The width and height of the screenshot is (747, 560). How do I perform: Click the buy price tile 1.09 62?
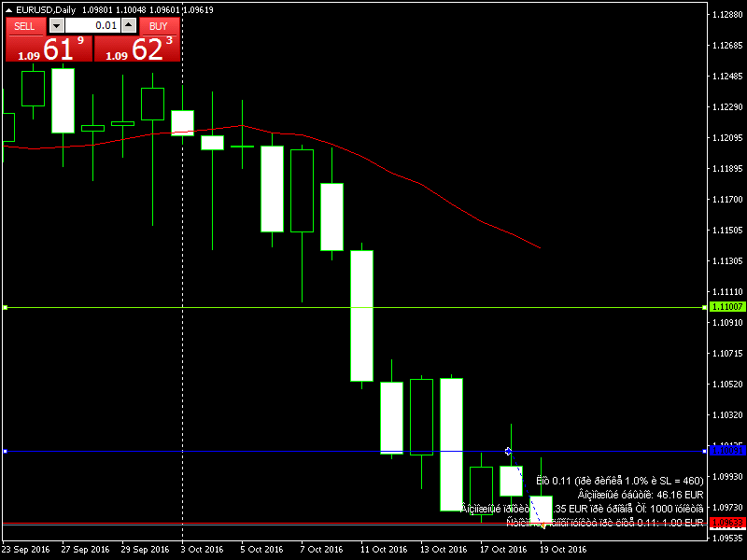tap(137, 49)
